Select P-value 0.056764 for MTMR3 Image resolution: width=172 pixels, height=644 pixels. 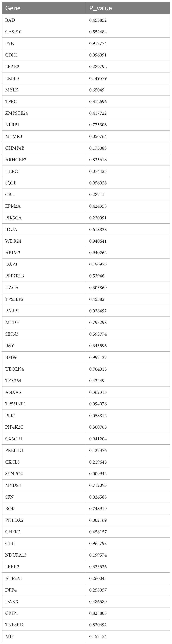point(98,137)
